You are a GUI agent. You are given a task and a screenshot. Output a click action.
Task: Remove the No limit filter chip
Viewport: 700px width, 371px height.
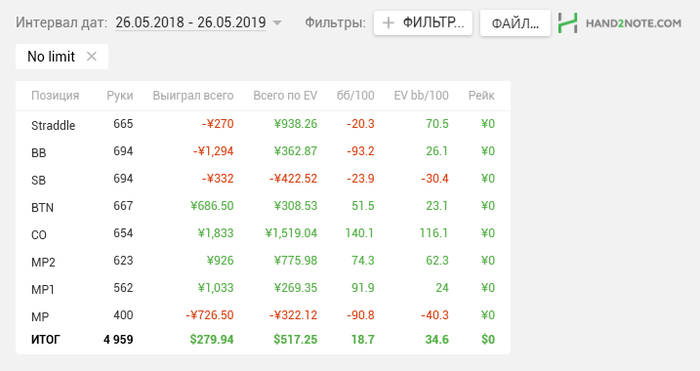point(92,57)
